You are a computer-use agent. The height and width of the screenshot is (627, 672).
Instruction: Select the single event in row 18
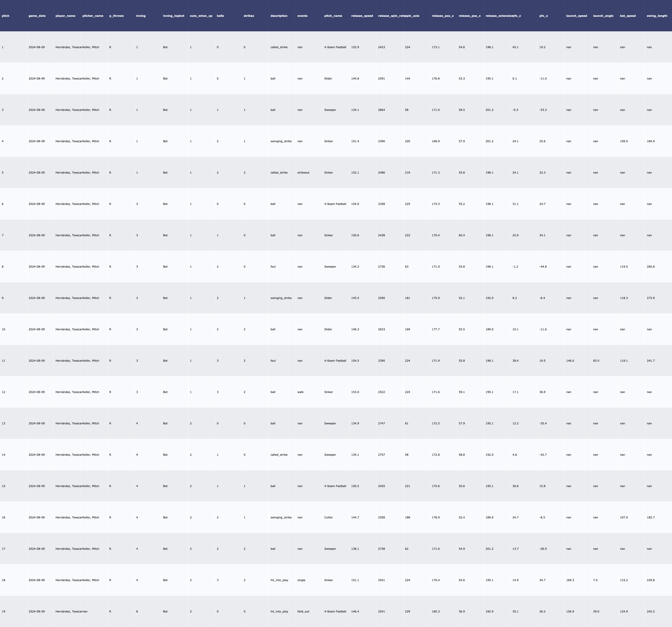pos(301,580)
